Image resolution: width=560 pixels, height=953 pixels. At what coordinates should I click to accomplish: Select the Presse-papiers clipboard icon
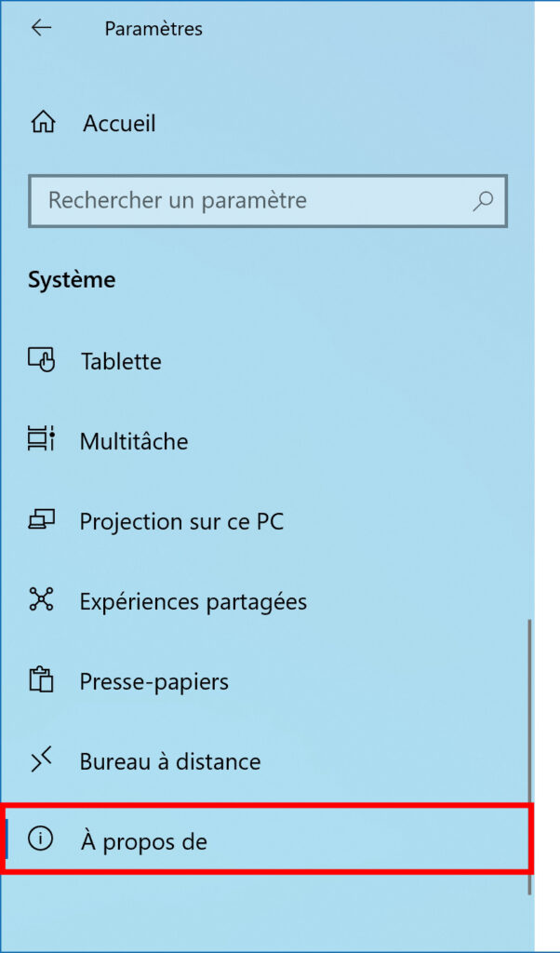coord(41,681)
